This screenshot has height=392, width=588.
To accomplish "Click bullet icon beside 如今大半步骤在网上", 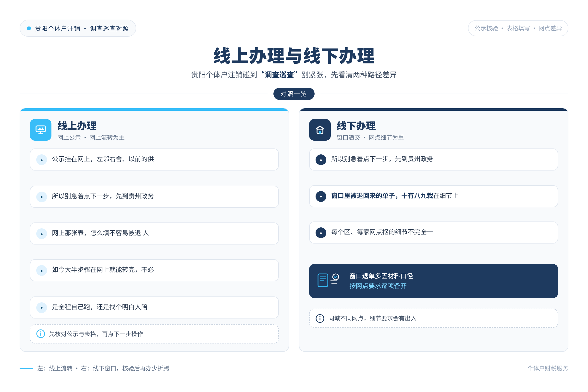I will pos(42,270).
